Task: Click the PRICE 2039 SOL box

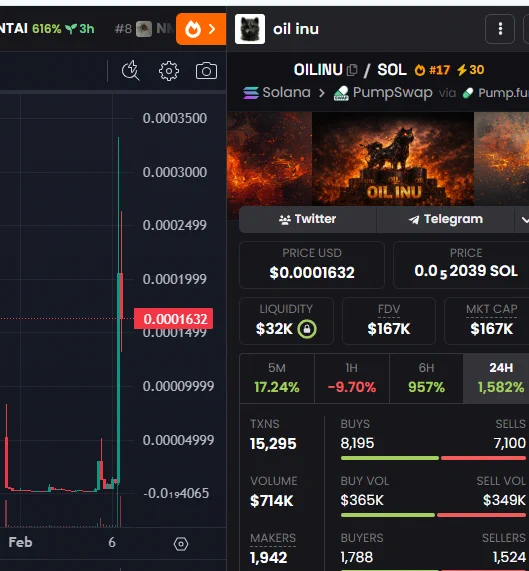Action: pos(461,265)
